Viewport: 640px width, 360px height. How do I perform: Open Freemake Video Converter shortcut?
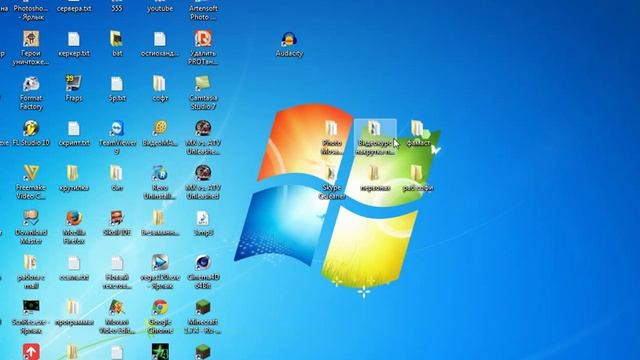point(31,173)
